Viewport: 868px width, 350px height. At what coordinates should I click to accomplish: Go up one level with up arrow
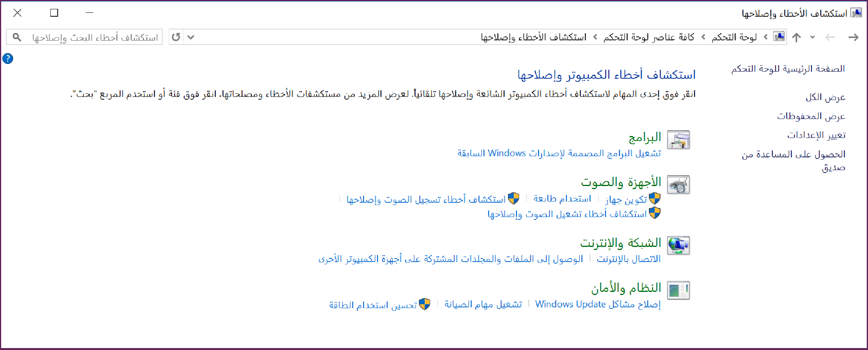796,37
